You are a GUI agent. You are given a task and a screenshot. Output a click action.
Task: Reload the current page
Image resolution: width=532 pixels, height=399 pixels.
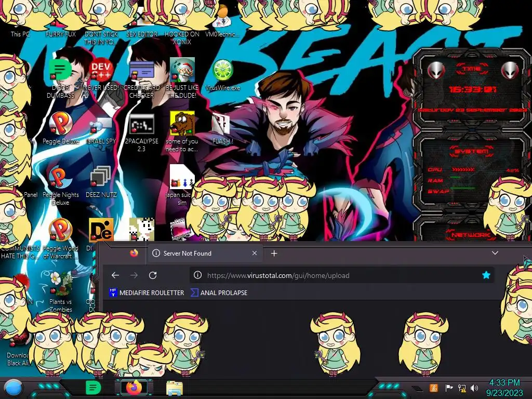point(153,275)
